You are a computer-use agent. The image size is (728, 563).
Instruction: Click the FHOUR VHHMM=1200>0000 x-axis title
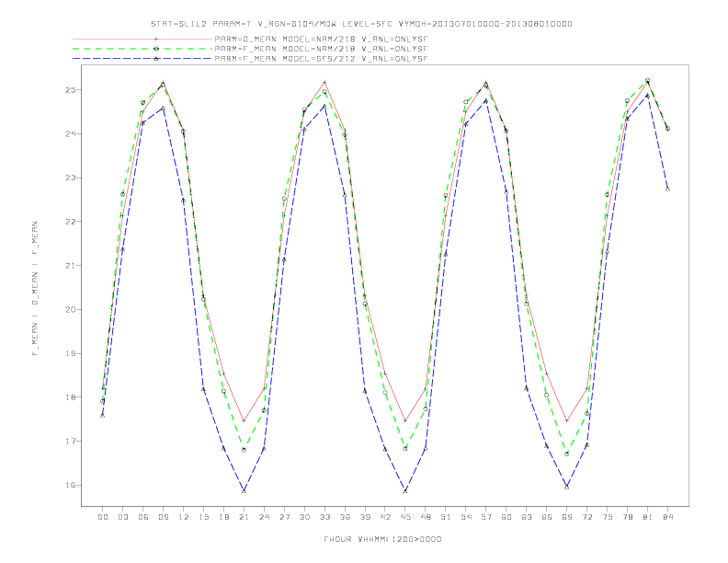[x=382, y=539]
